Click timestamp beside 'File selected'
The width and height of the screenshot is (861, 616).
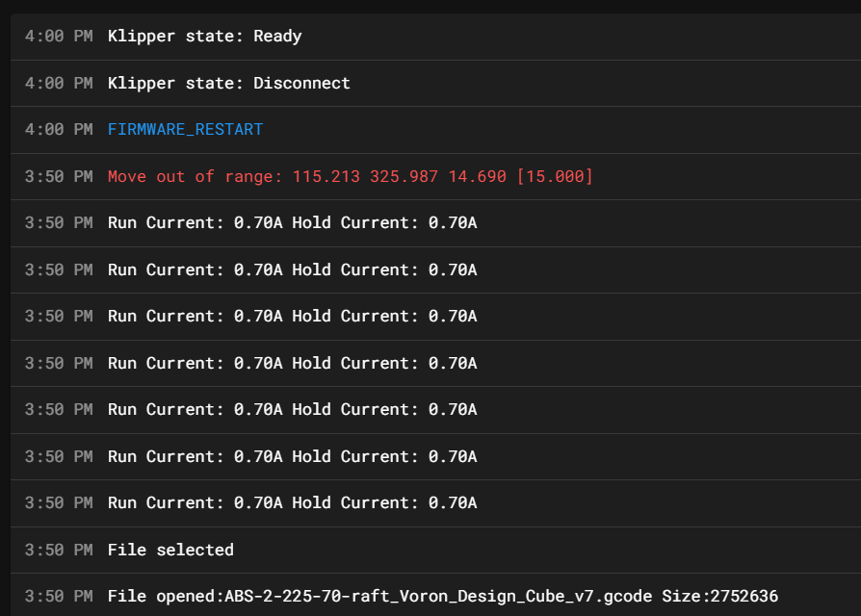pyautogui.click(x=59, y=550)
